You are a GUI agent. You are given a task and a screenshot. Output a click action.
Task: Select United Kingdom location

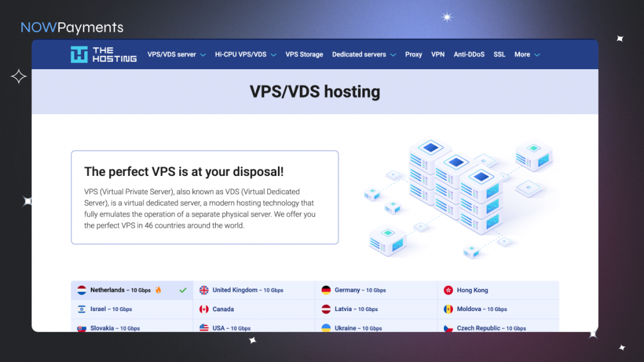[254, 290]
